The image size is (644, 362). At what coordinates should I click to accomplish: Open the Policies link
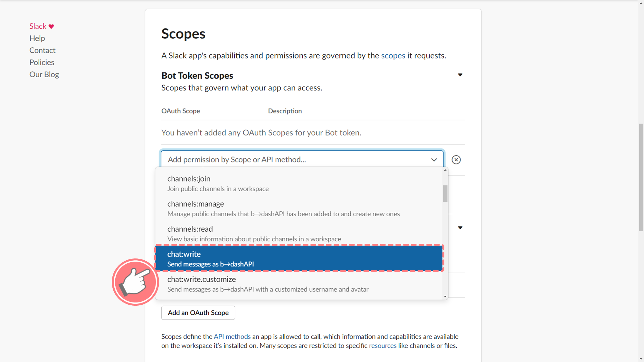click(x=42, y=62)
